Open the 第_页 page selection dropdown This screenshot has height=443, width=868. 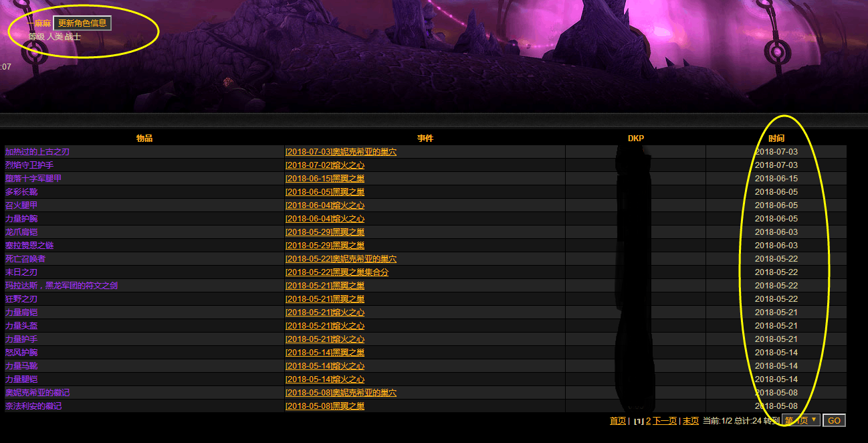[800, 420]
